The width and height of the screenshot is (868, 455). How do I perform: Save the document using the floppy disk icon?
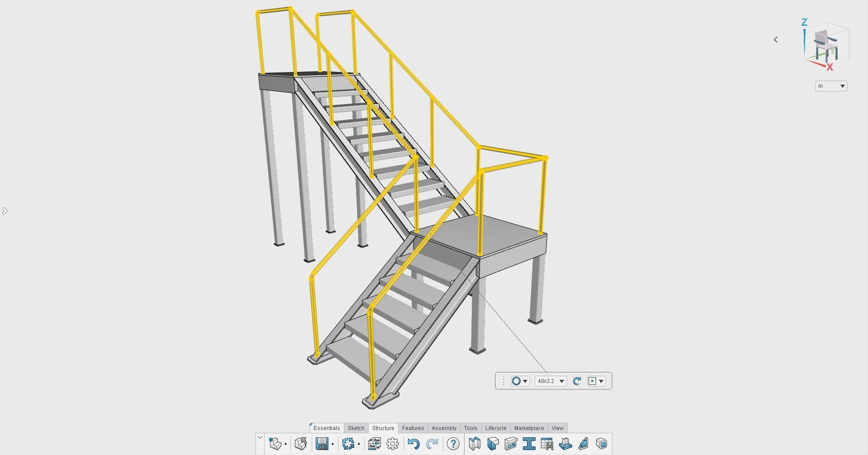coord(322,444)
